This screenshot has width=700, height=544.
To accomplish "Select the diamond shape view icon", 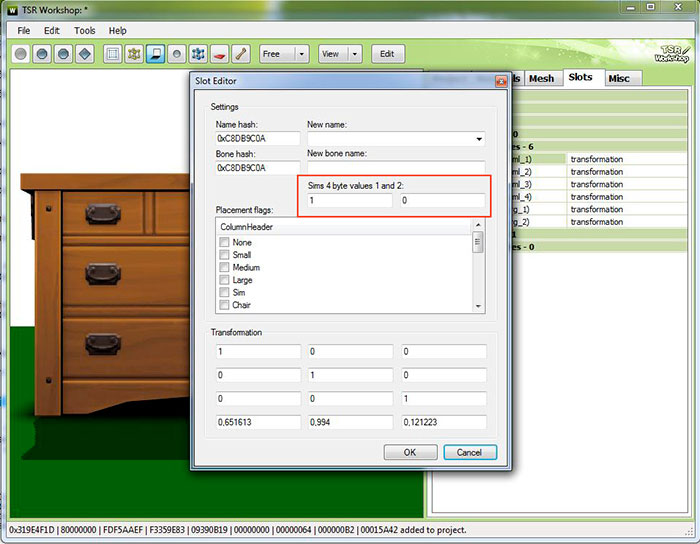I will point(85,54).
